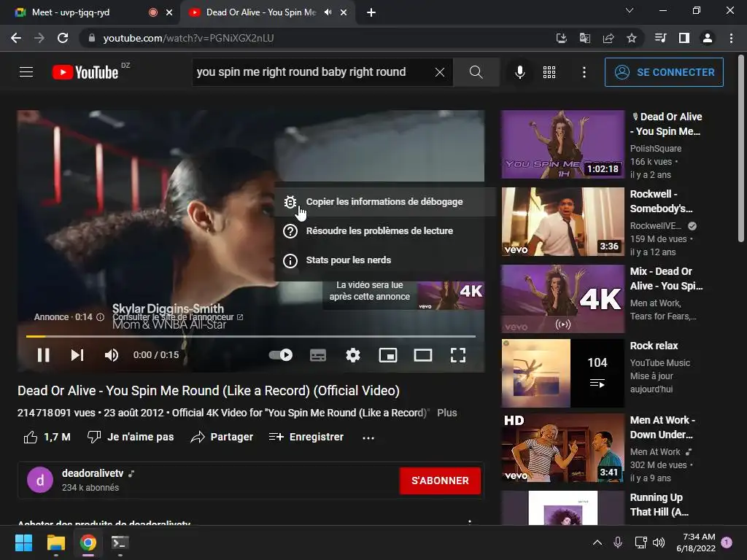
Task: Expand description with Plus
Action: coord(447,413)
